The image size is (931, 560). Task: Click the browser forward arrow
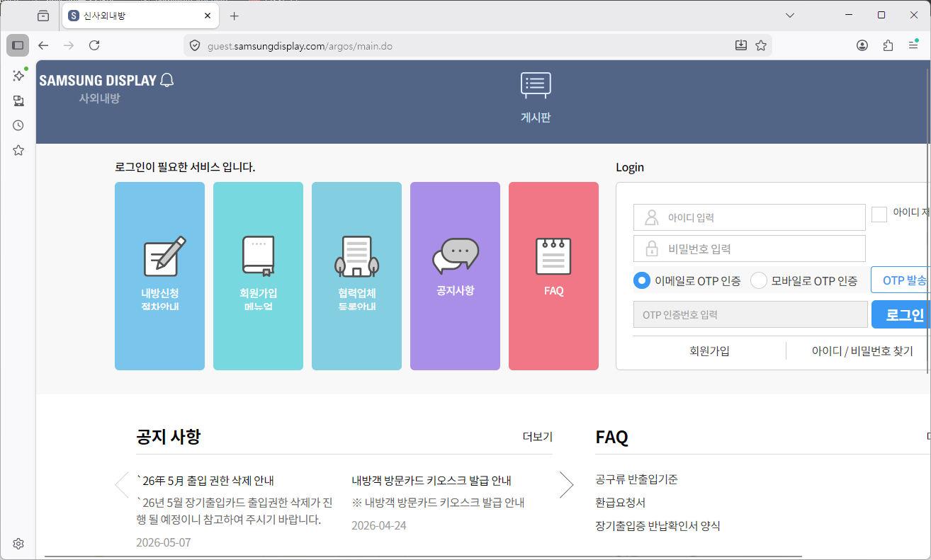(x=69, y=45)
